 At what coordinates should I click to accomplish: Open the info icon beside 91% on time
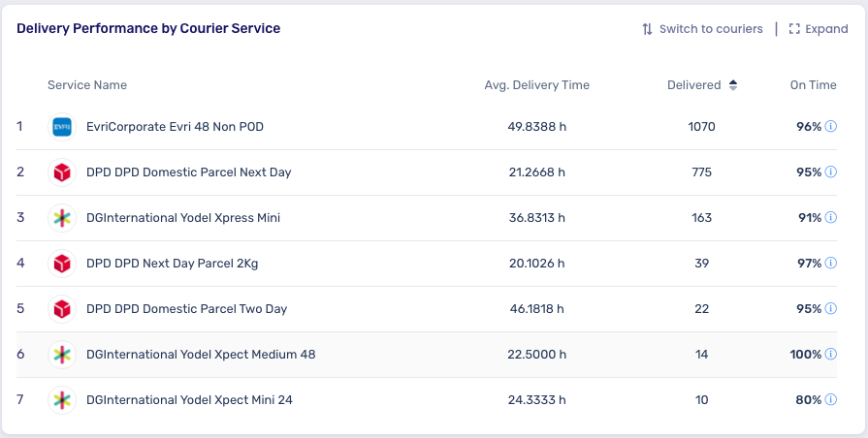click(x=830, y=217)
